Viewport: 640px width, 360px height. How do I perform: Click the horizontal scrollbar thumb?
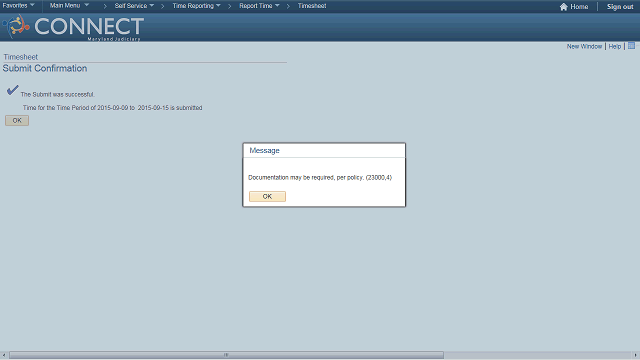point(226,355)
